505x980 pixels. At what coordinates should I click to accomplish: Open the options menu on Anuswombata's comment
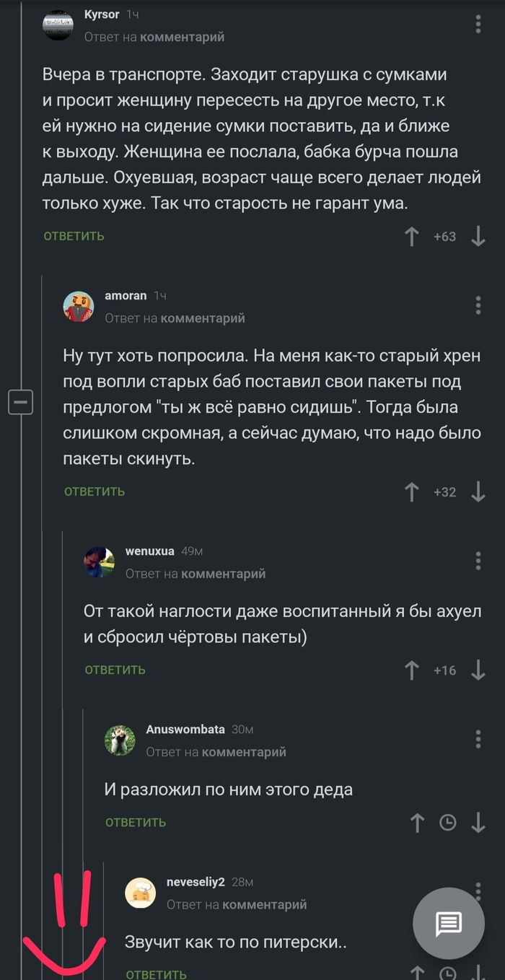(478, 739)
